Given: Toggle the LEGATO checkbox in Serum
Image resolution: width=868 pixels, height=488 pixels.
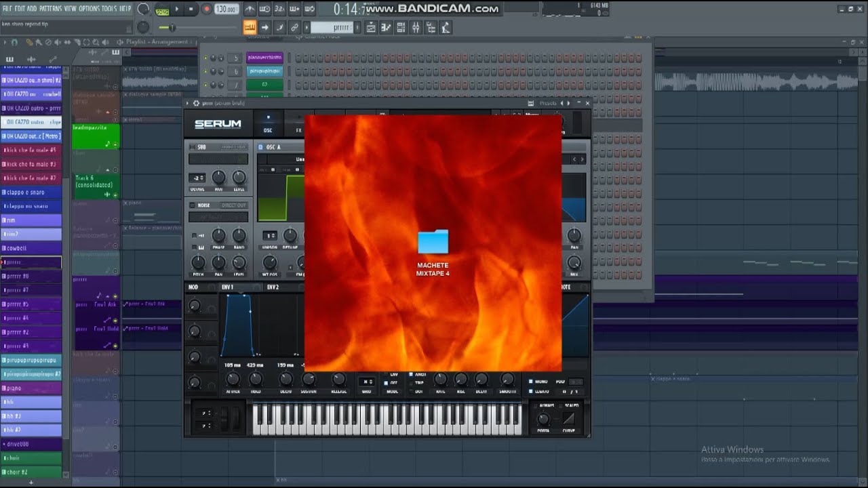Looking at the screenshot, I should [x=531, y=391].
